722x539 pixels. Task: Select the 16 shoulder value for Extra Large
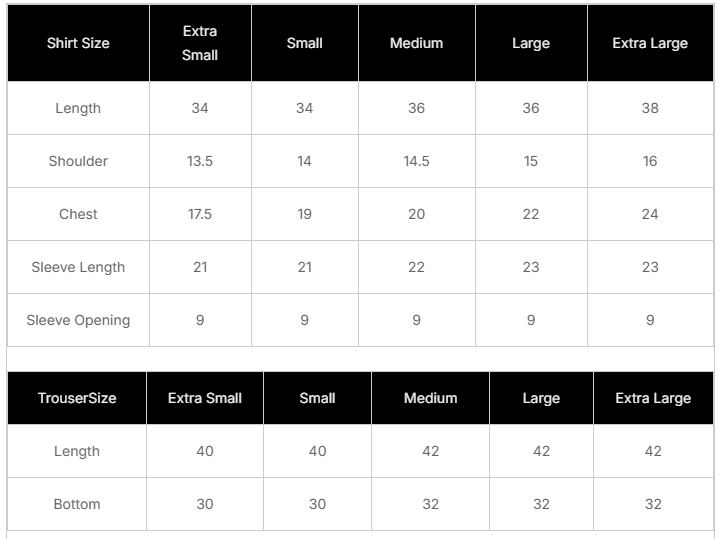point(650,161)
